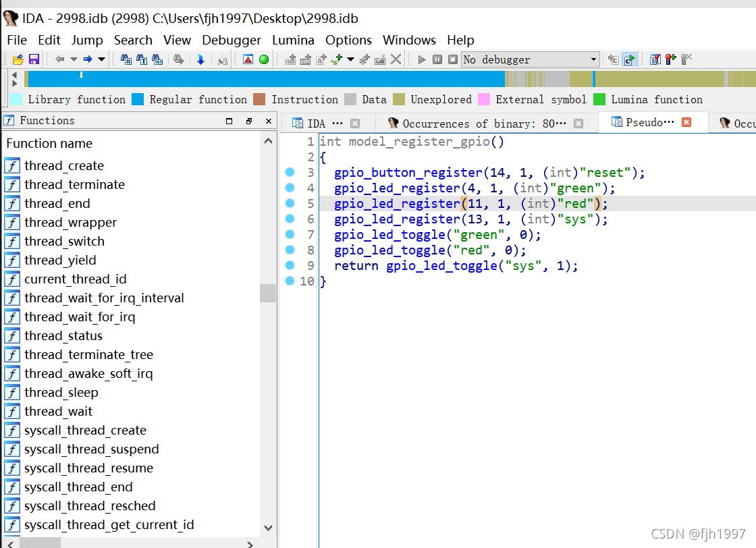Image resolution: width=756 pixels, height=548 pixels.
Task: Float the Functions panel
Action: tap(249, 121)
